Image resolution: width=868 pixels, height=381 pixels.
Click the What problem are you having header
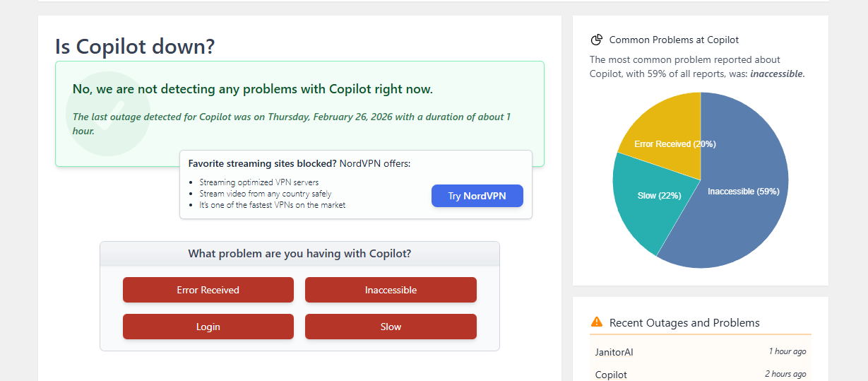coord(299,254)
